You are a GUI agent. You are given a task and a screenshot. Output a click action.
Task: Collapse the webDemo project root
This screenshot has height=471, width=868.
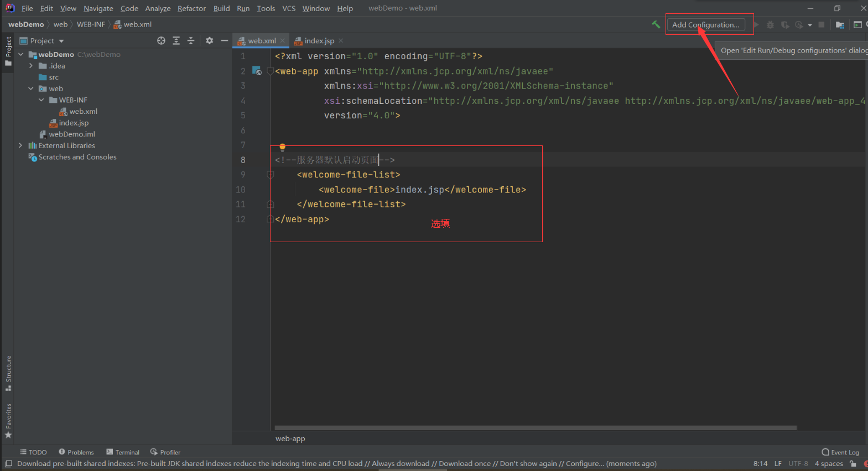tap(21, 54)
